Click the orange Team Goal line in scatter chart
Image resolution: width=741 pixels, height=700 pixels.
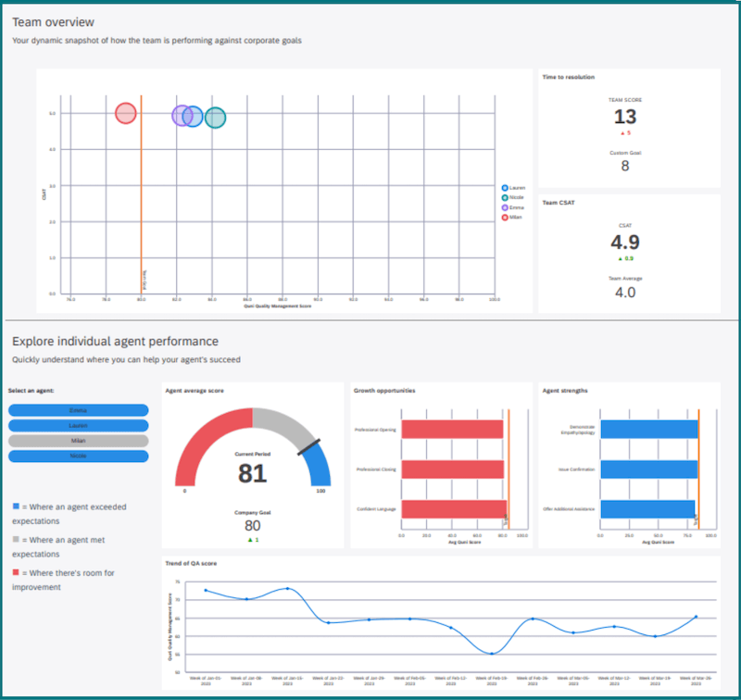coord(141,194)
